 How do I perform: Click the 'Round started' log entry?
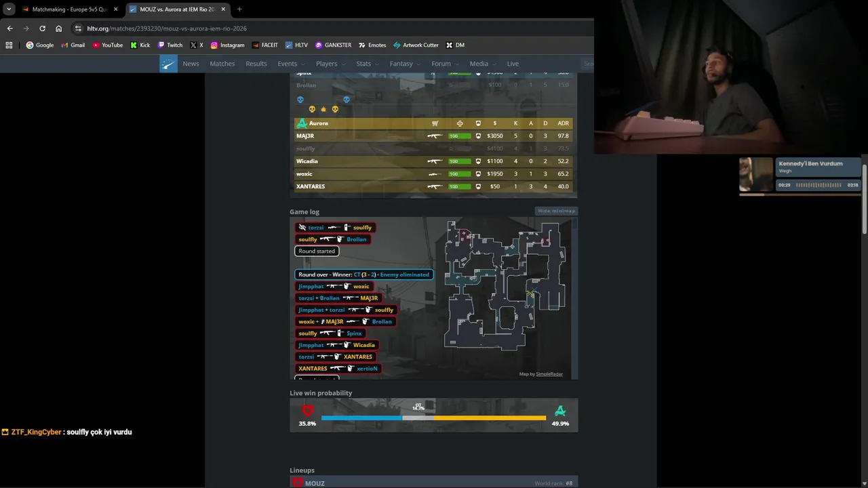click(x=317, y=251)
